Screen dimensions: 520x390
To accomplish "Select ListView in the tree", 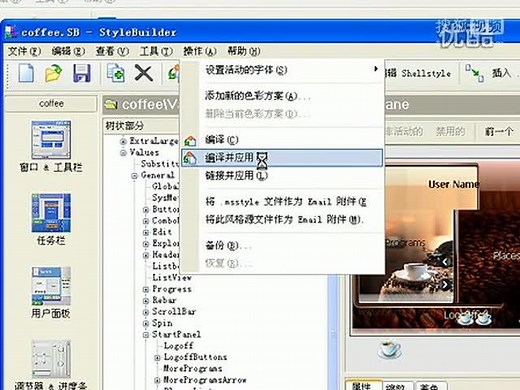I will pos(172,277).
